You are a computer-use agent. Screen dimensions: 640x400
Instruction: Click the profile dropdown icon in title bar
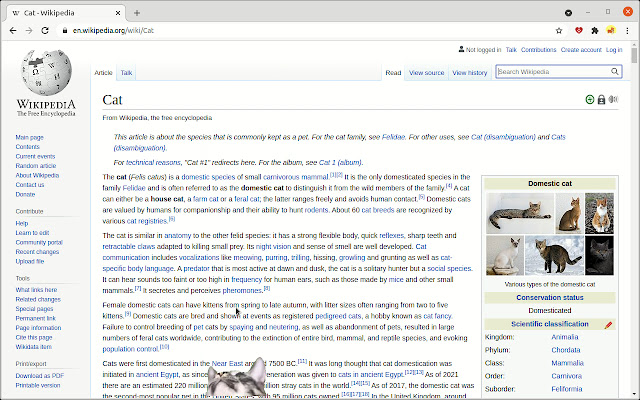[x=568, y=13]
